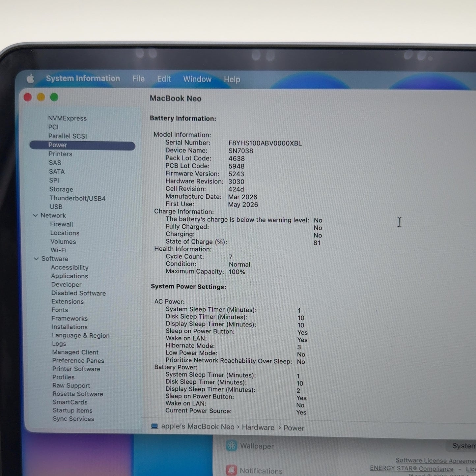This screenshot has width=476, height=476.
Task: Click the Notifications icon in System Settings
Action: 231,470
